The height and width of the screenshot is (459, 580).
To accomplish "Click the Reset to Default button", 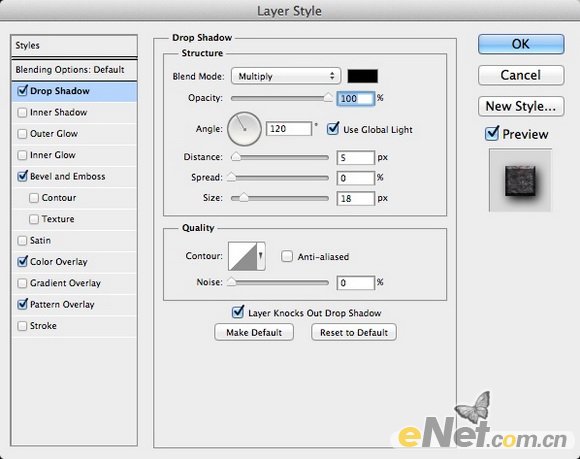I will coord(354,332).
